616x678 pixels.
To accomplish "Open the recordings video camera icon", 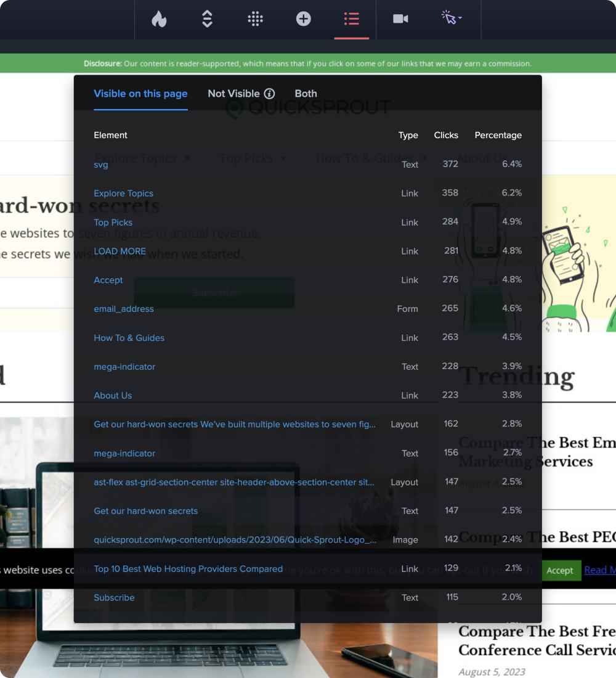I will 400,19.
